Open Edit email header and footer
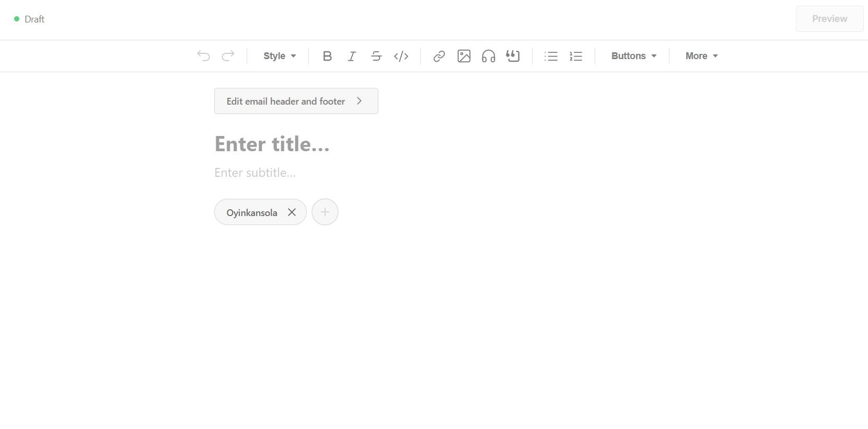Screen dimensions: 868x429 point(296,101)
